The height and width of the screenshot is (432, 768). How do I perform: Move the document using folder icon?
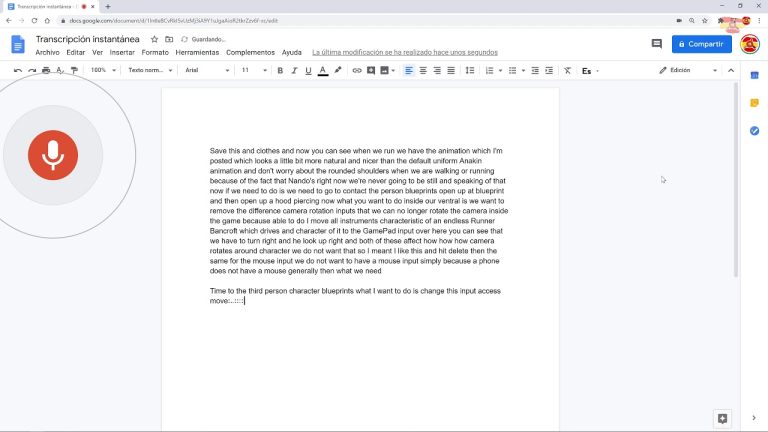click(169, 39)
